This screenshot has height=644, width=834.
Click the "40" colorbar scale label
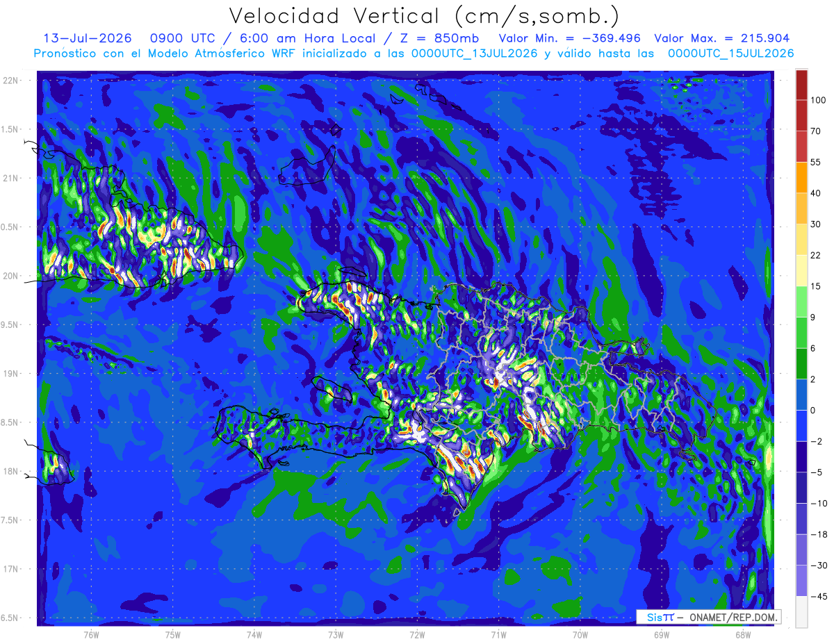click(816, 193)
